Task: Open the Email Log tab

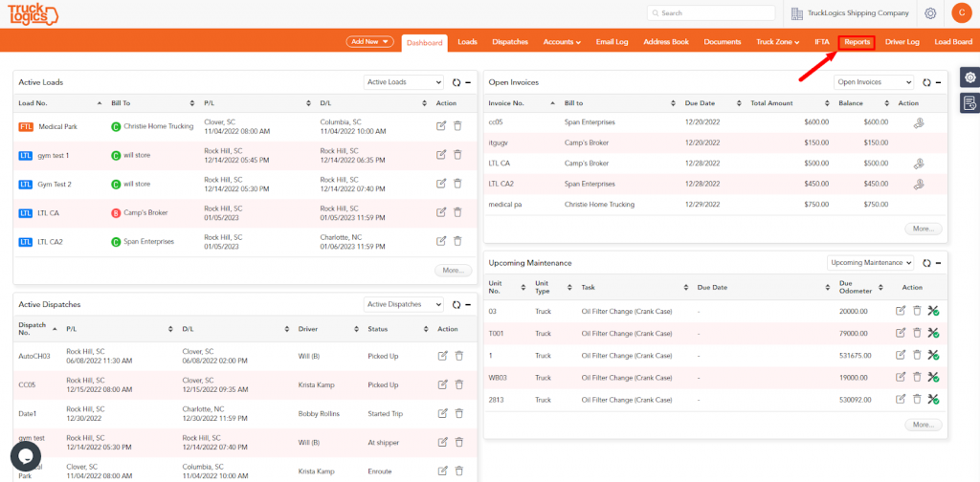Action: click(612, 42)
